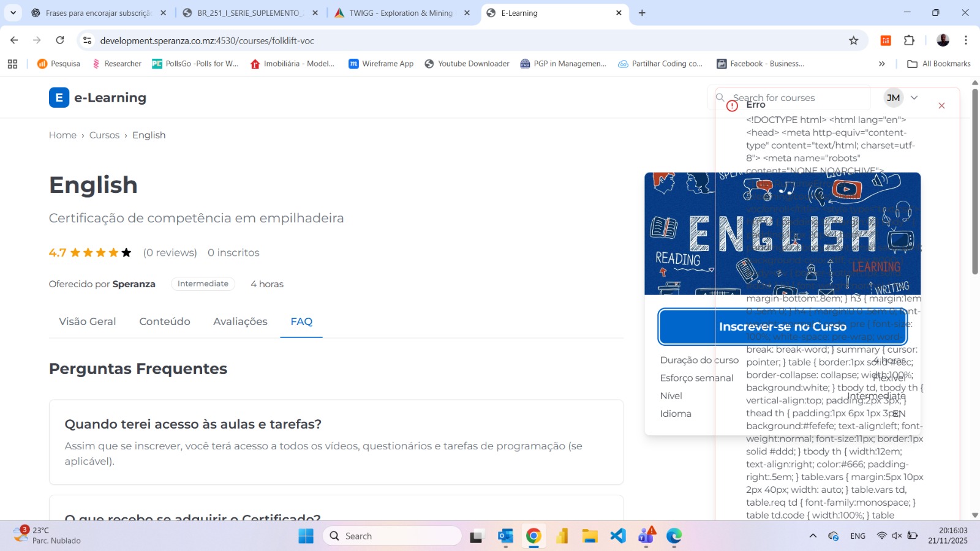
Task: Bookmark this page with star icon
Action: [x=853, y=40]
